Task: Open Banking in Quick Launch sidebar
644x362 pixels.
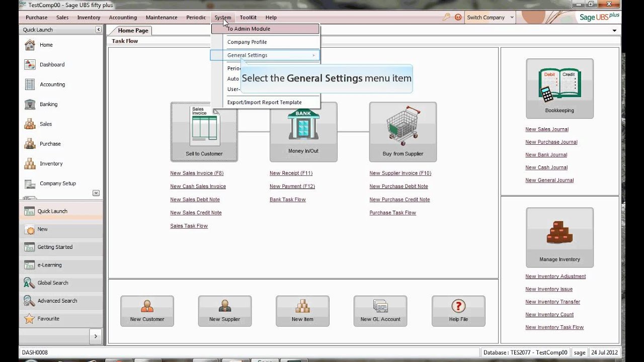Action: 49,104
